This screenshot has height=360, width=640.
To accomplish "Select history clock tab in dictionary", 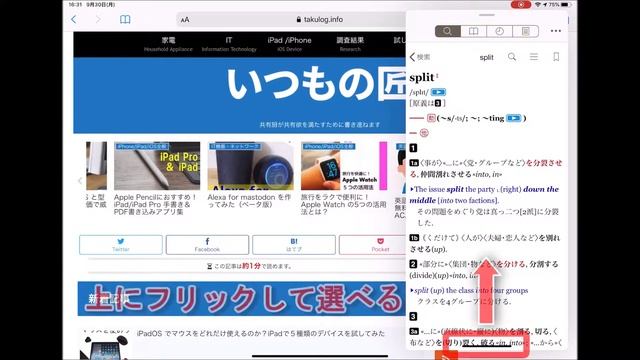I will pos(499,31).
